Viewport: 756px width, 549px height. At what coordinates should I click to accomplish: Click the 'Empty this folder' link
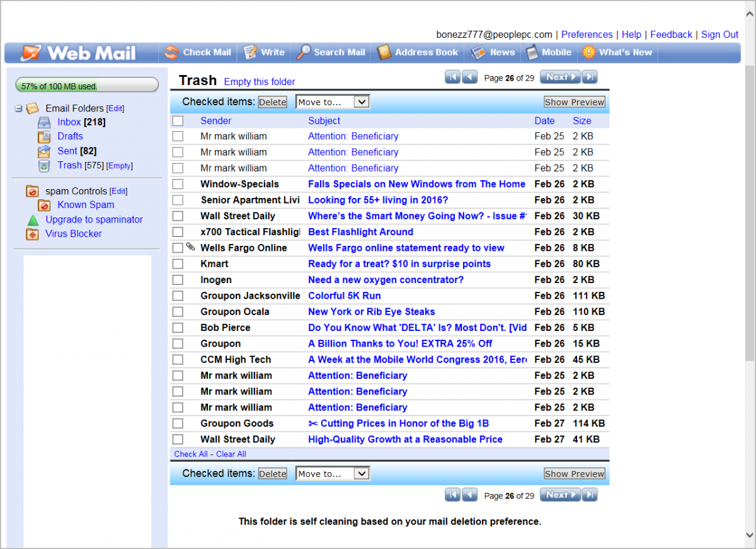click(x=260, y=82)
